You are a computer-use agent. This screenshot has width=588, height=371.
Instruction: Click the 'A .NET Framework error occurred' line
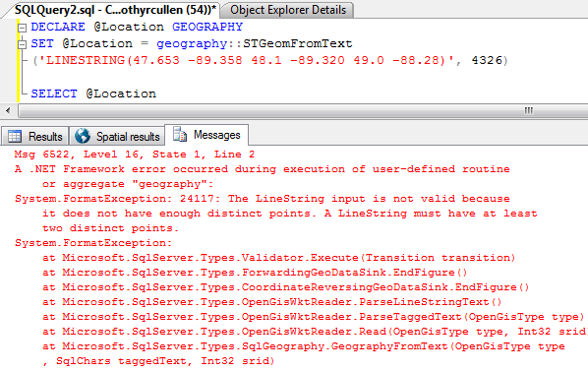263,169
